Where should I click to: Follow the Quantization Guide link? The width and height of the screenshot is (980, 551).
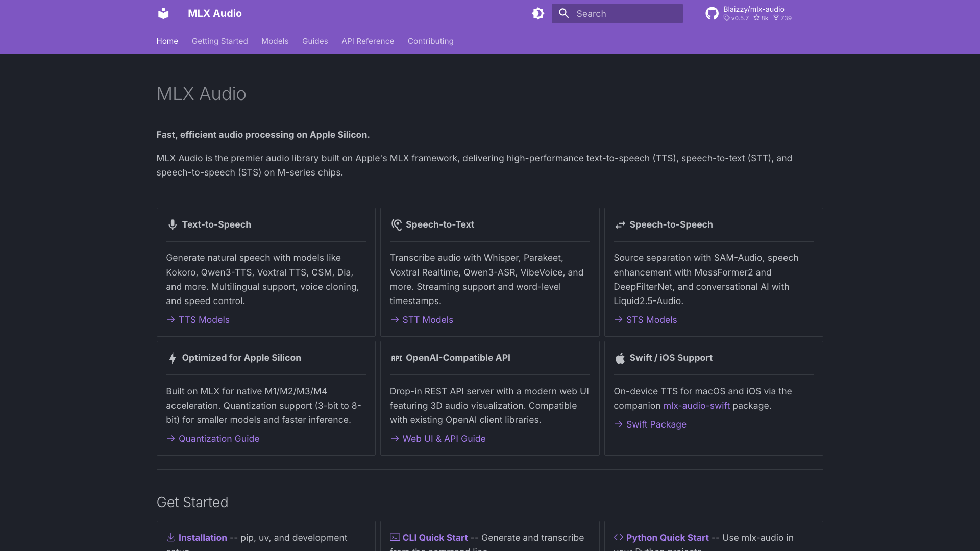[x=218, y=439]
